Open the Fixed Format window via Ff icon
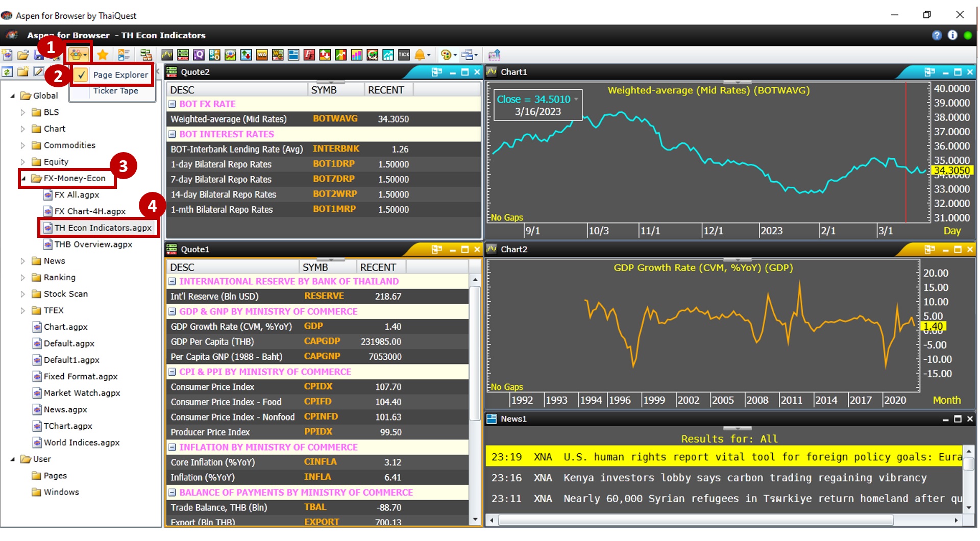 (309, 55)
